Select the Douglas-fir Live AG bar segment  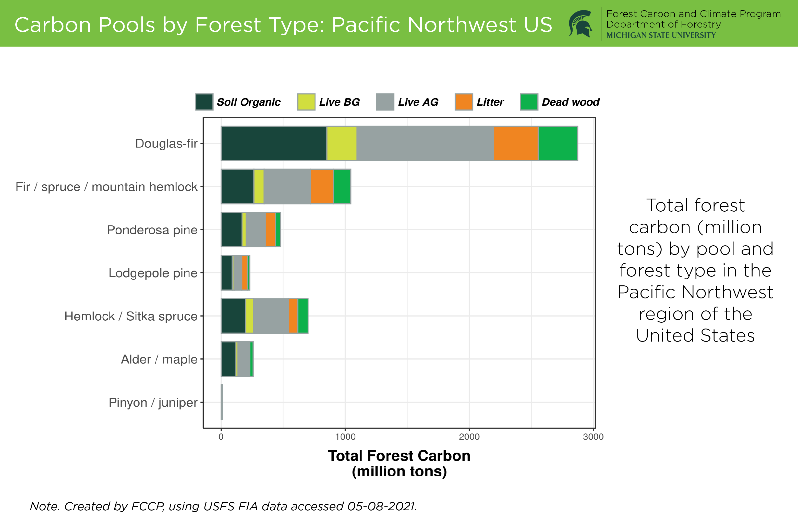click(425, 143)
